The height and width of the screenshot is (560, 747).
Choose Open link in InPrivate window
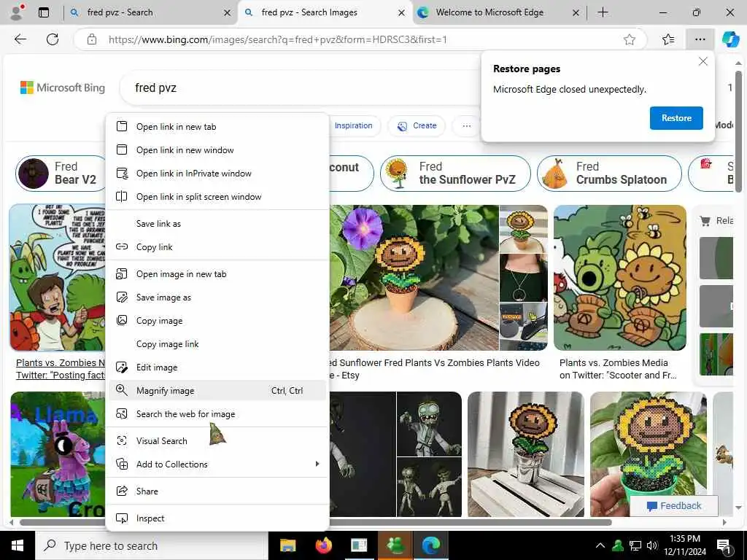[217, 174]
